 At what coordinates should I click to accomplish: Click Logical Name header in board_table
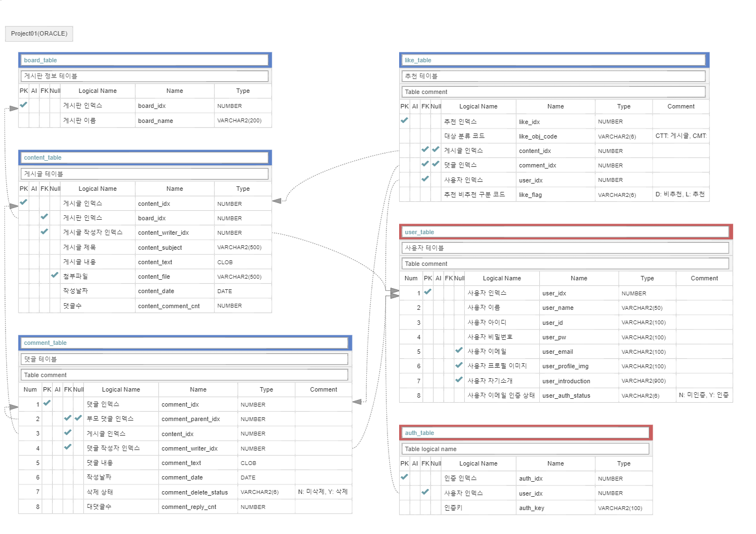point(98,91)
